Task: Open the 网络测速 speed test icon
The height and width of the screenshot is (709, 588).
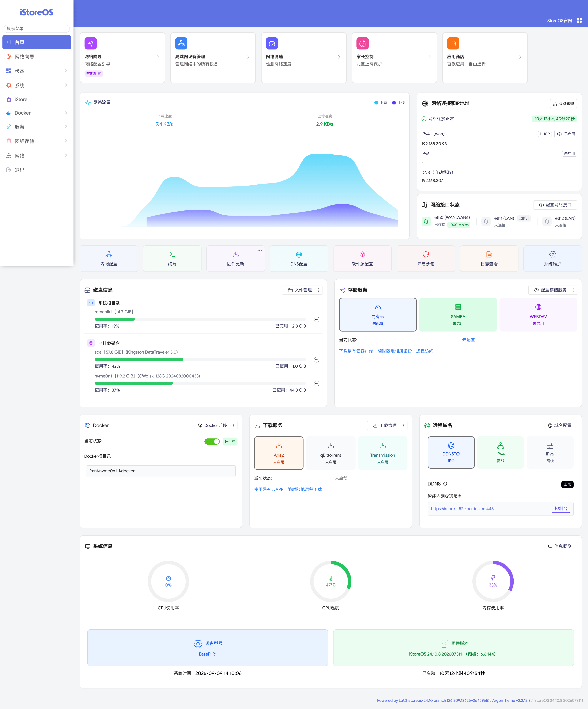Action: pos(272,43)
